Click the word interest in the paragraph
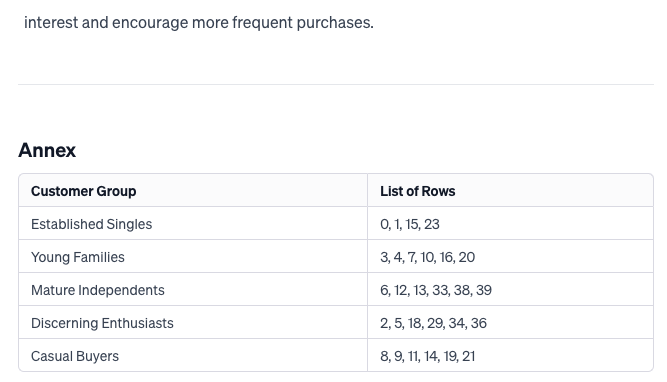 (x=51, y=23)
